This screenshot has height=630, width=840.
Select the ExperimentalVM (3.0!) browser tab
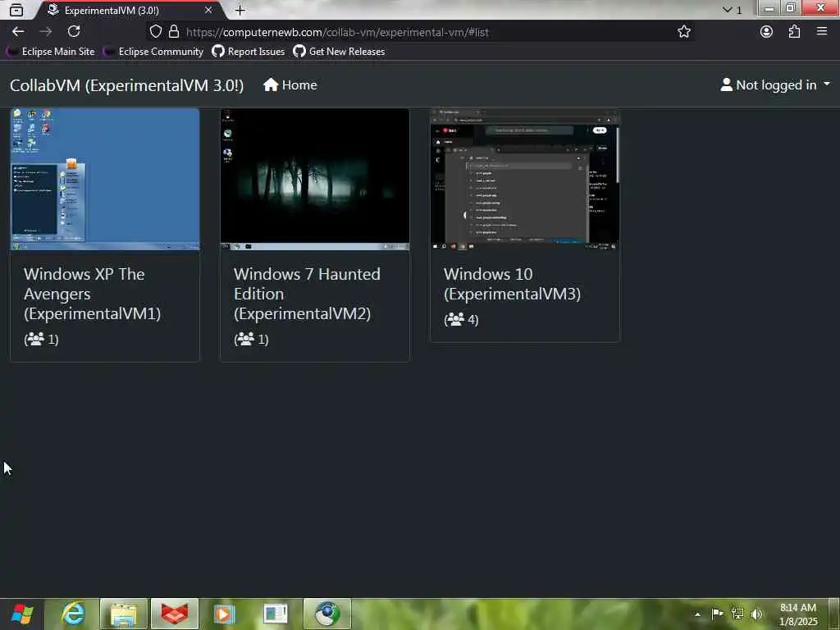[129, 10]
